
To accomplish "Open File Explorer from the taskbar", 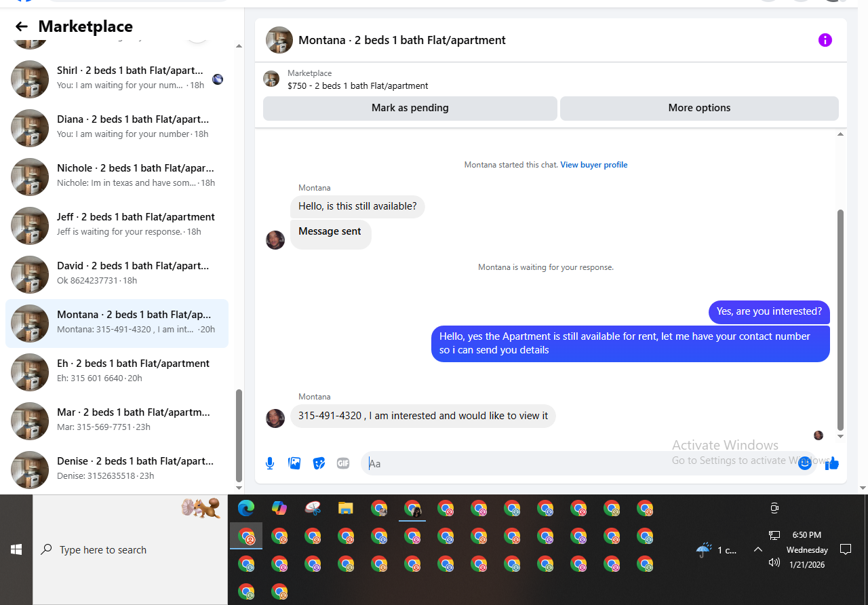I will [346, 507].
